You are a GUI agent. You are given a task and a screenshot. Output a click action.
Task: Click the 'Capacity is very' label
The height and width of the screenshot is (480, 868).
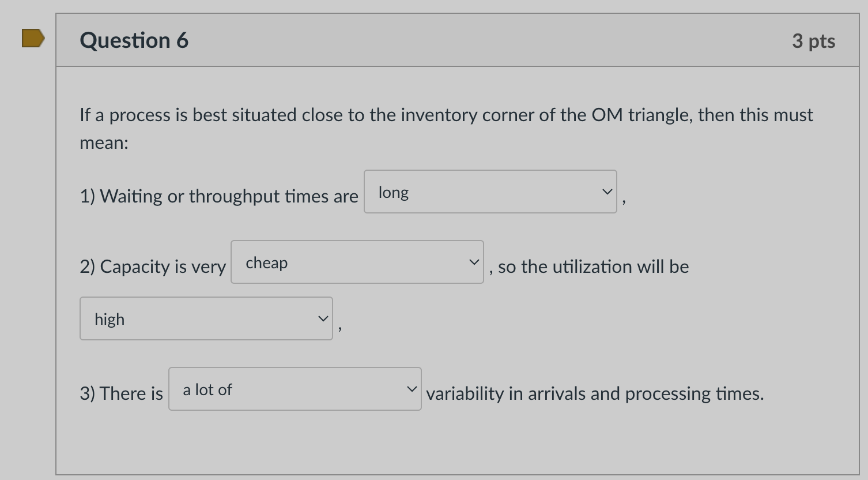click(152, 267)
